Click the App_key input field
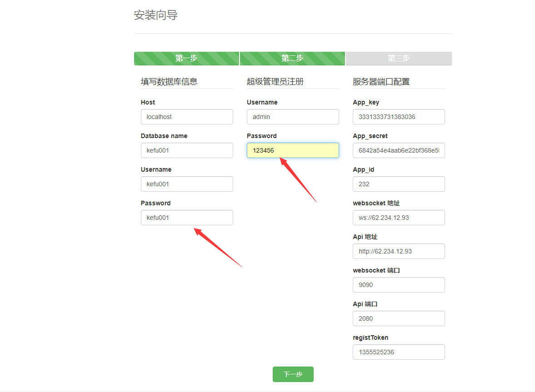535x392 pixels. 399,117
